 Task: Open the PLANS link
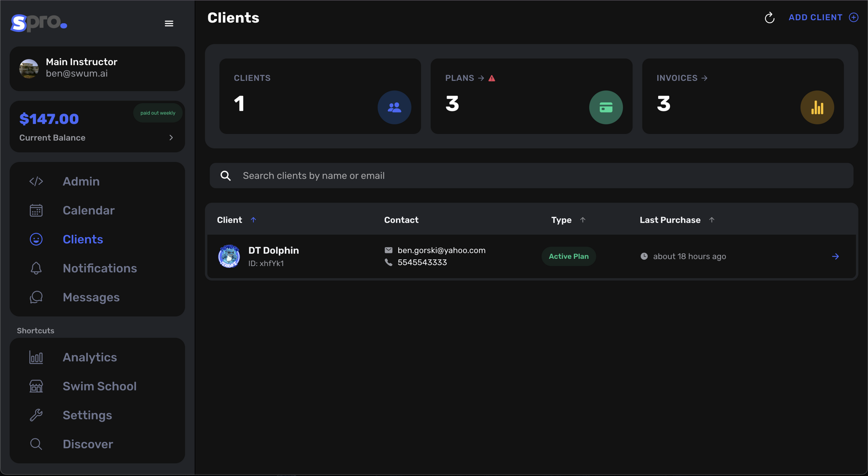[464, 78]
